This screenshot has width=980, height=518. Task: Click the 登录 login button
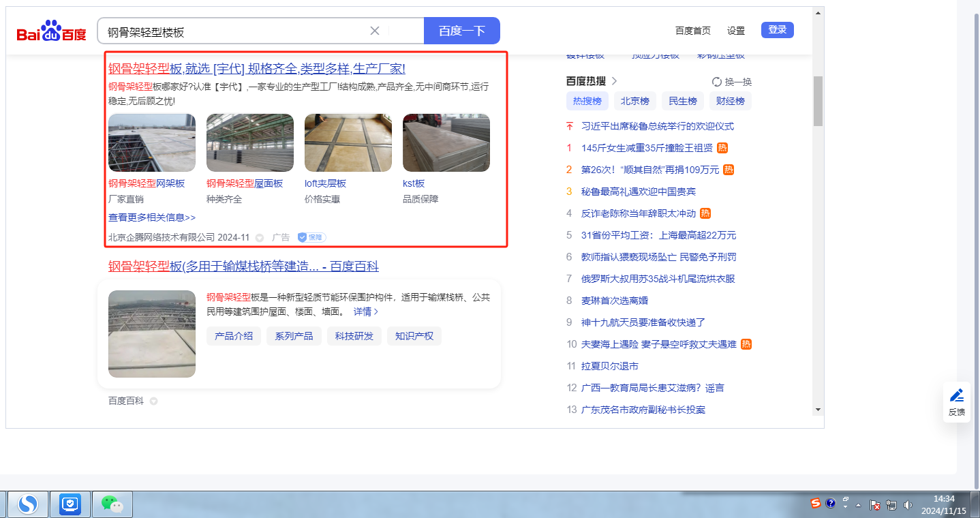pyautogui.click(x=778, y=30)
